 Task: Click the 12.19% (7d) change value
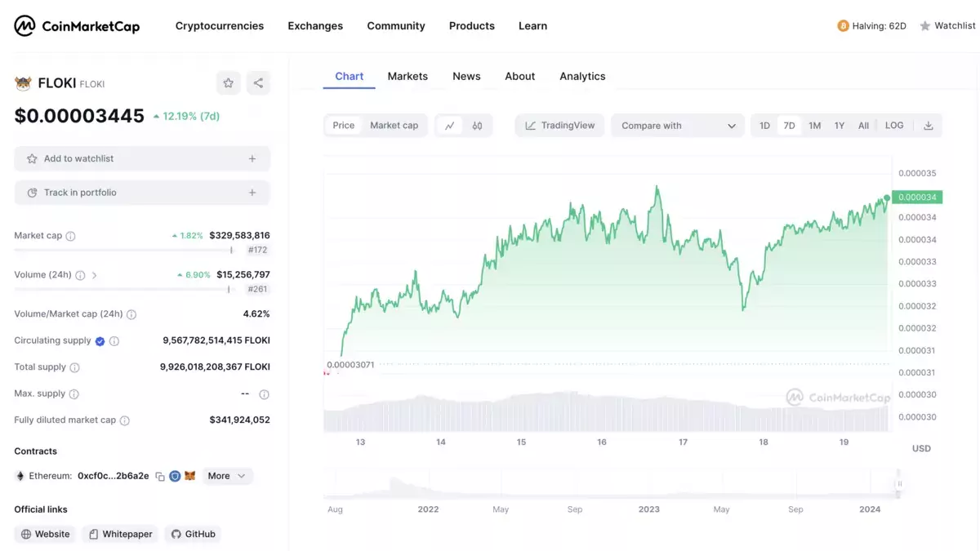(191, 116)
